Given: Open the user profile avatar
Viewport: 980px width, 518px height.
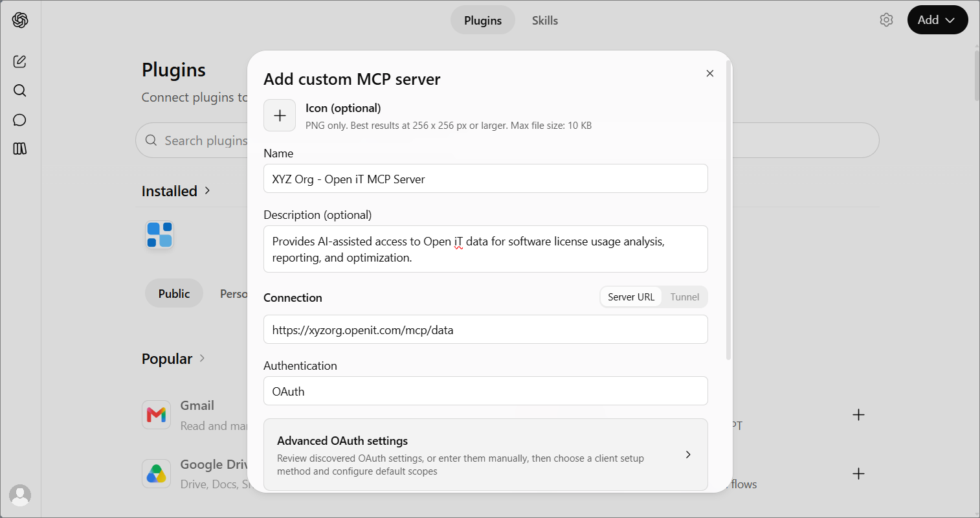Looking at the screenshot, I should click(x=20, y=495).
